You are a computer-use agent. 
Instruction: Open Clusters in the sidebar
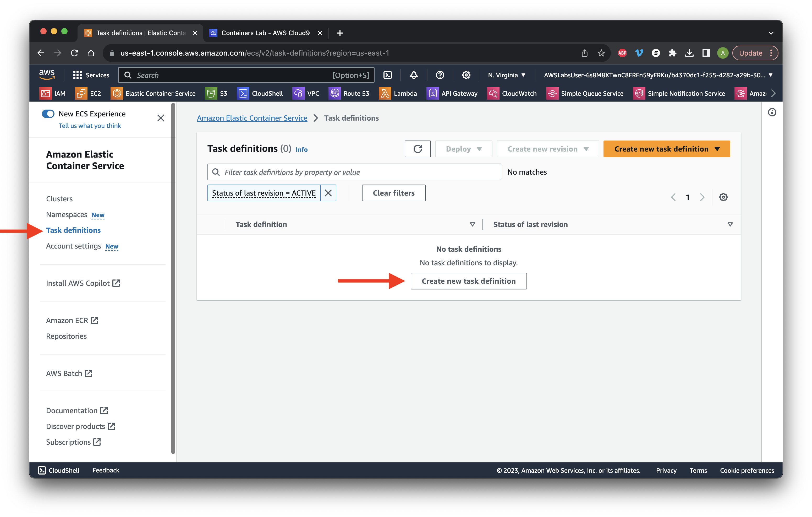click(x=59, y=199)
